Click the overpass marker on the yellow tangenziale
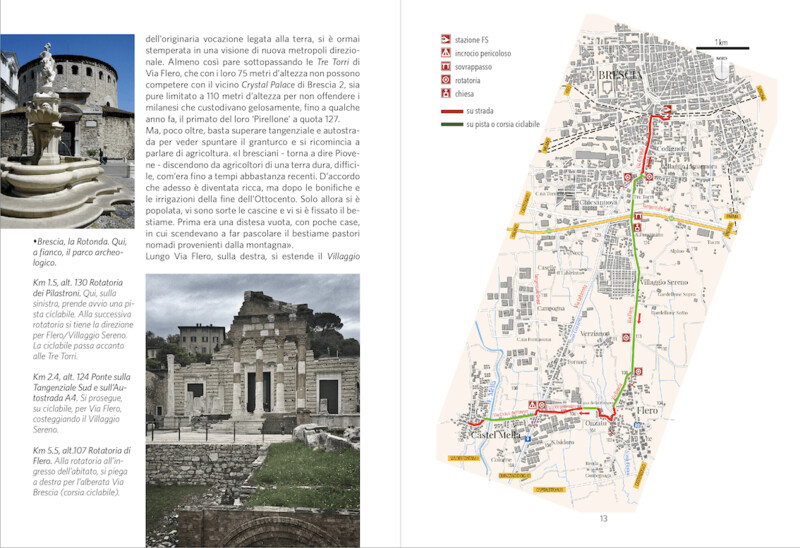Screen dimensions: 800x548 click(637, 216)
